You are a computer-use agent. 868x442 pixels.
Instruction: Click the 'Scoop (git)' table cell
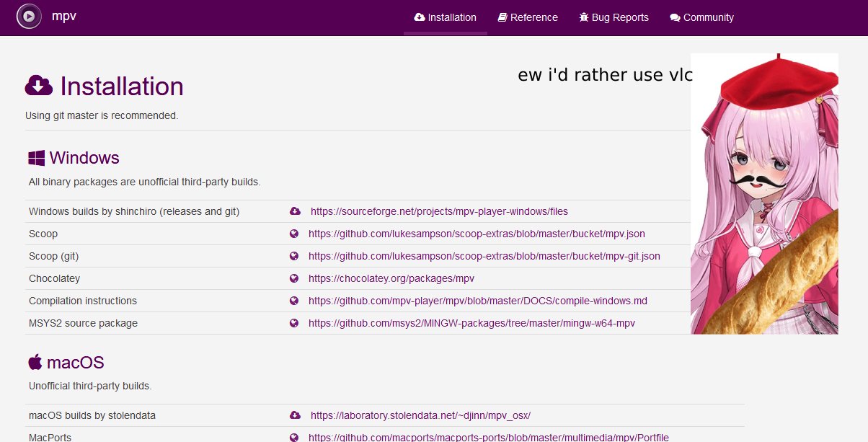[x=54, y=256]
